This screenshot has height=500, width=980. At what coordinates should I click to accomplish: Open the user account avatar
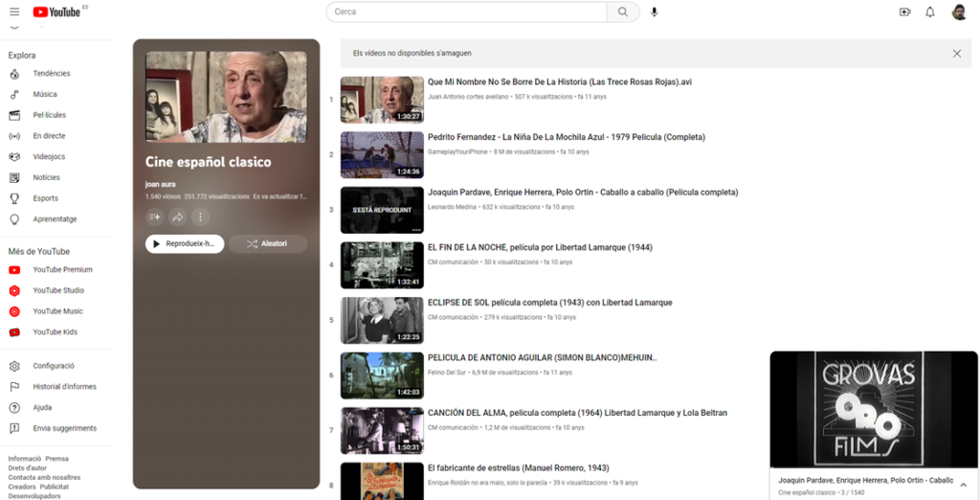point(959,11)
